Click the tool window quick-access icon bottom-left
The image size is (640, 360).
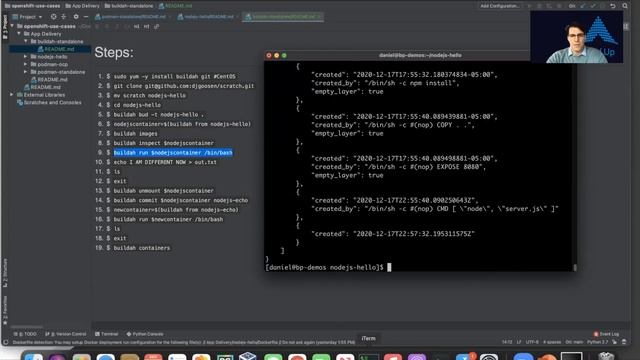[x=5, y=342]
